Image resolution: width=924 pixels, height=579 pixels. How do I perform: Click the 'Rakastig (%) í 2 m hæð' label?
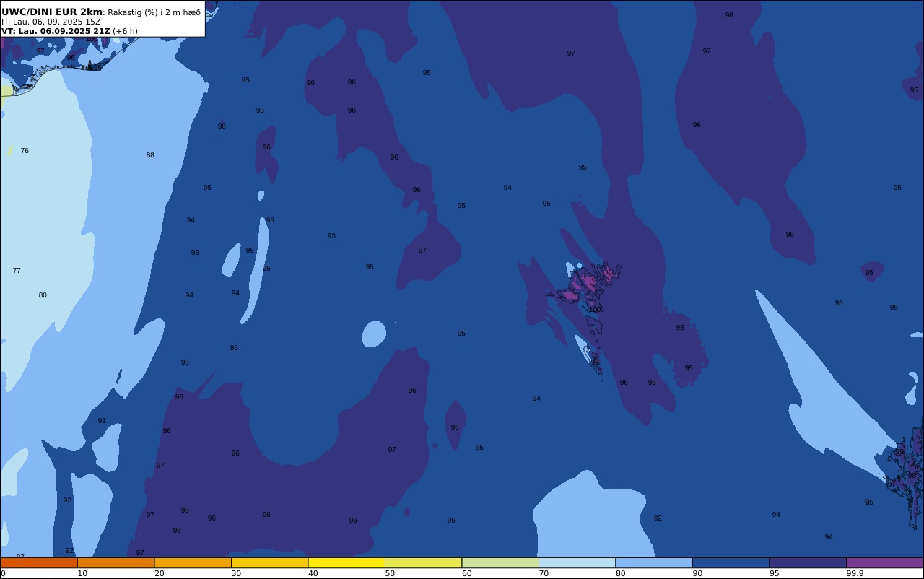(154, 12)
